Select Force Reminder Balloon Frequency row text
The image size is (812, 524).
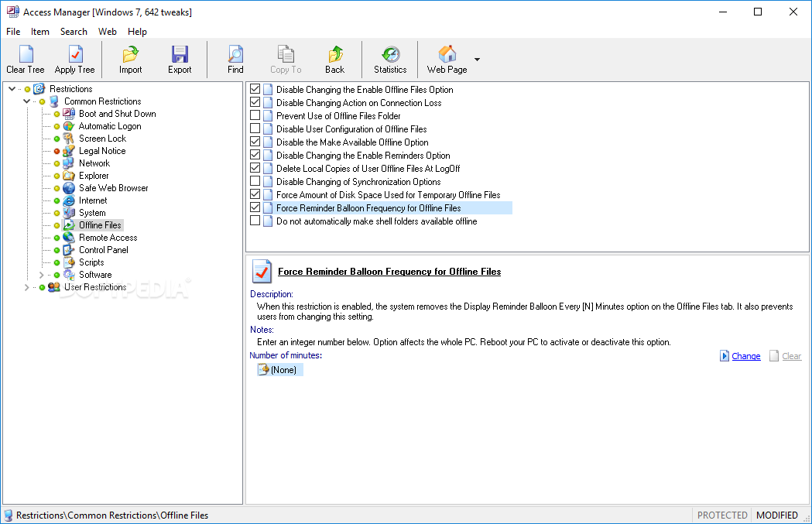(x=368, y=208)
